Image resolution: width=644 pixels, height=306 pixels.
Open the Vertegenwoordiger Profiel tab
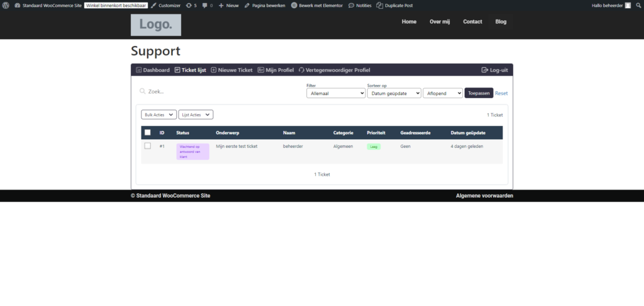click(x=335, y=70)
